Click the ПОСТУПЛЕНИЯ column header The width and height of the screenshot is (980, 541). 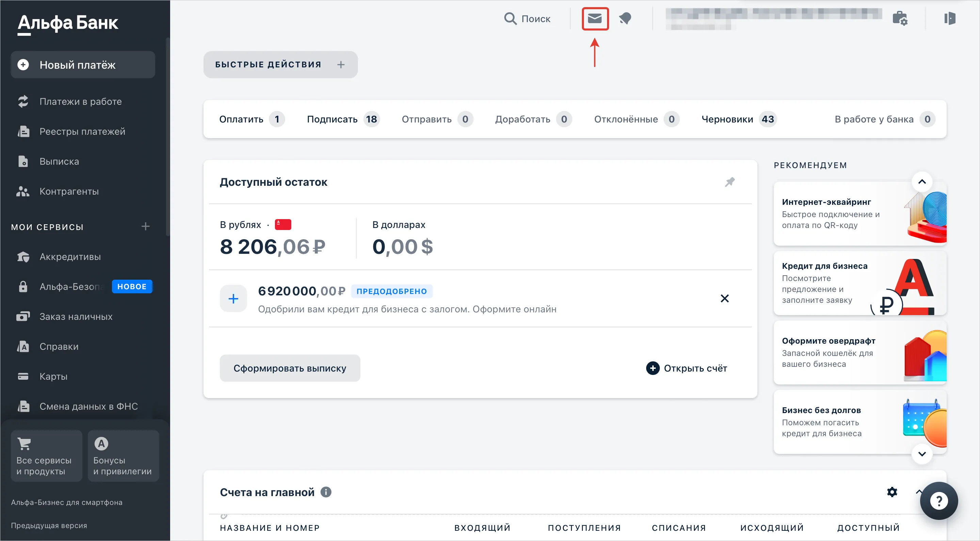coord(584,528)
